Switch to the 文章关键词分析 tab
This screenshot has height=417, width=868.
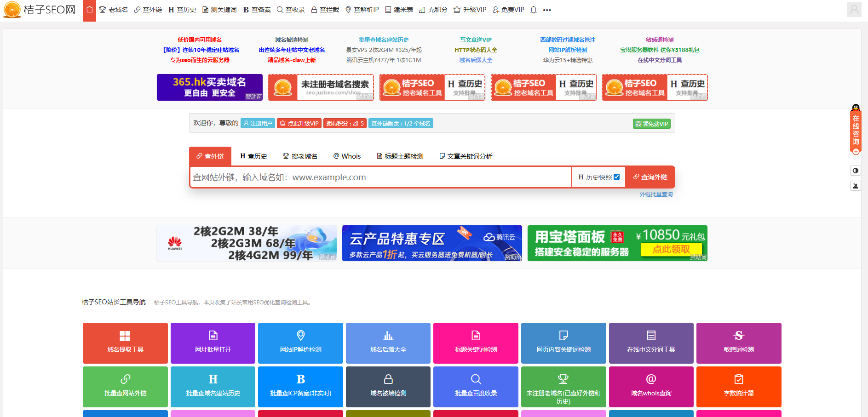[x=466, y=156]
